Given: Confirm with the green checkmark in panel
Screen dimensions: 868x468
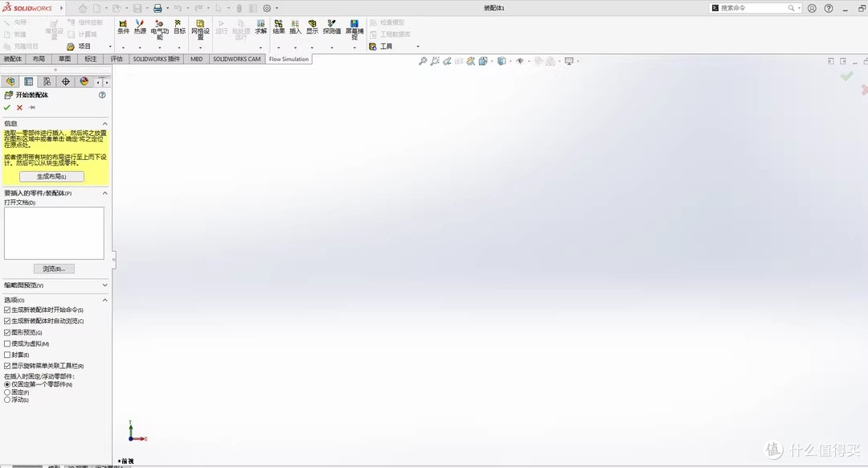Looking at the screenshot, I should click(7, 108).
